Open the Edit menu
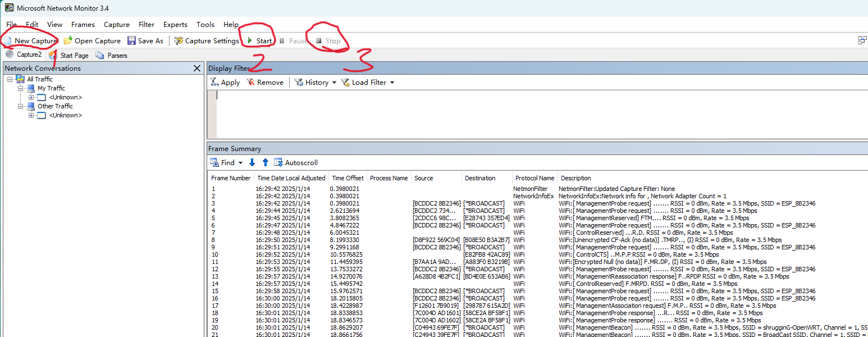The image size is (868, 337). 32,25
